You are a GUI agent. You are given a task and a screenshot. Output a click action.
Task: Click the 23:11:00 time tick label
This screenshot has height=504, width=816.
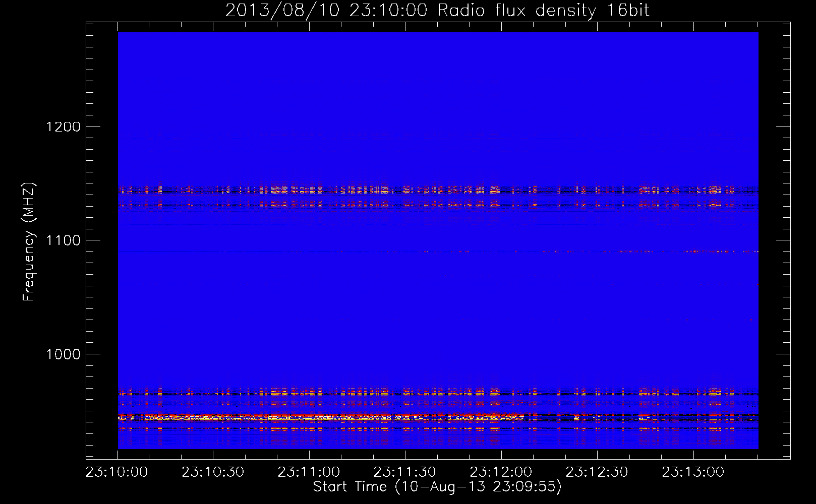(x=309, y=472)
